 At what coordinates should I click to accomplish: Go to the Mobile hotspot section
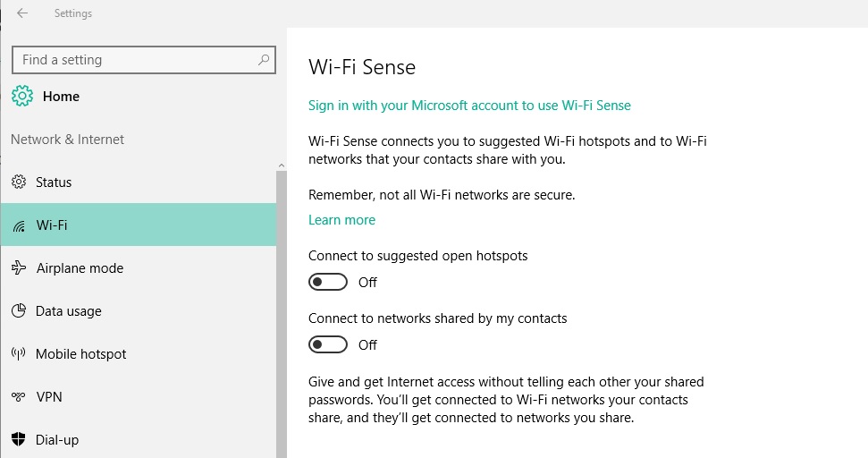click(139, 354)
